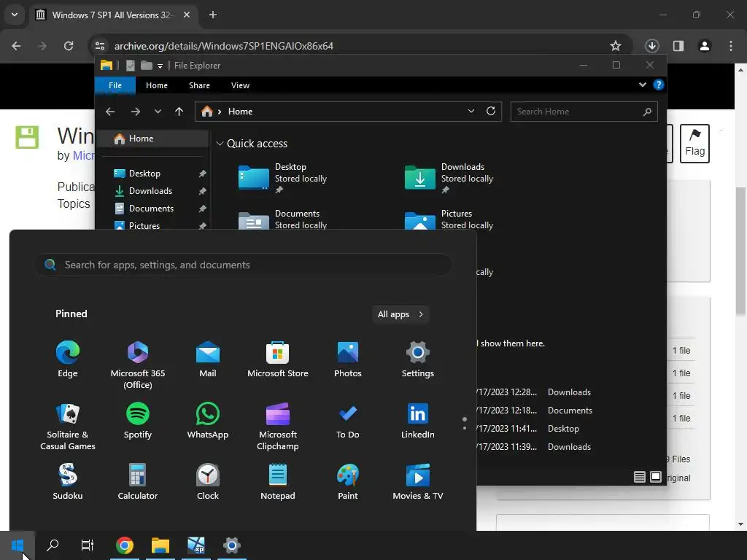This screenshot has height=560, width=747.
Task: Focus the Start menu search box
Action: pyautogui.click(x=244, y=265)
